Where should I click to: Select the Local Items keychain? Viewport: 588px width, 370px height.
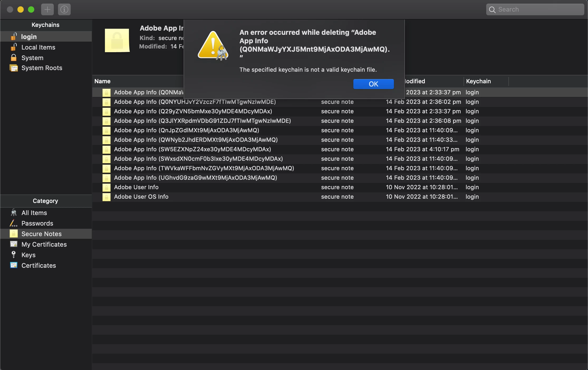click(38, 47)
